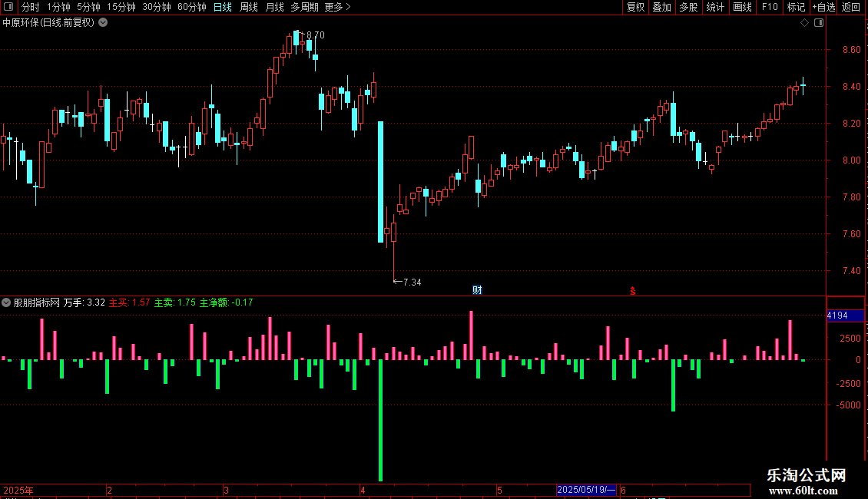
Task: Click the 8.70 high price label
Action: [316, 35]
